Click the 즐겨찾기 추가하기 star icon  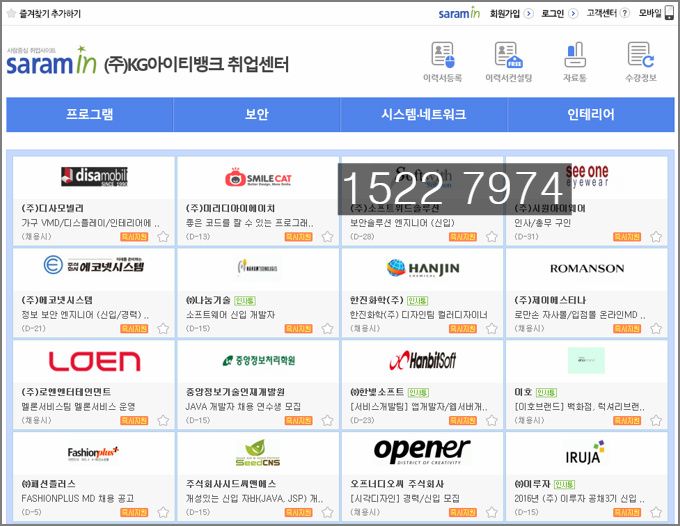pos(11,13)
